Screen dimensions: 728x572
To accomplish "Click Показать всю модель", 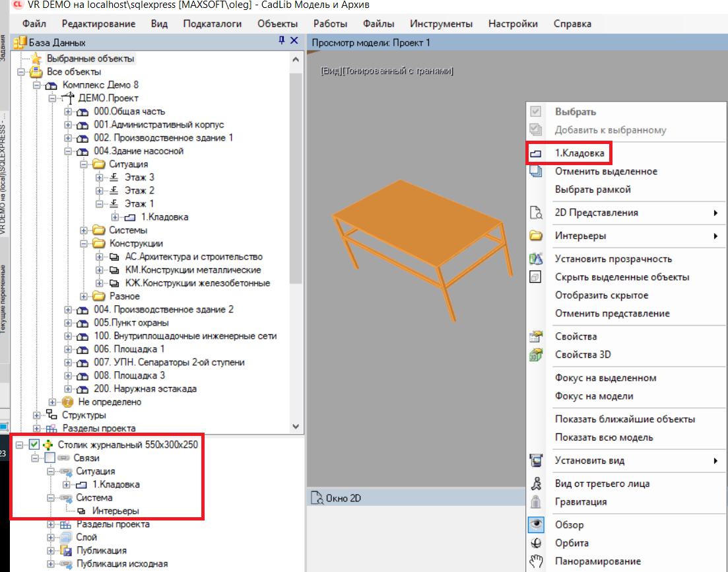I will coord(603,437).
